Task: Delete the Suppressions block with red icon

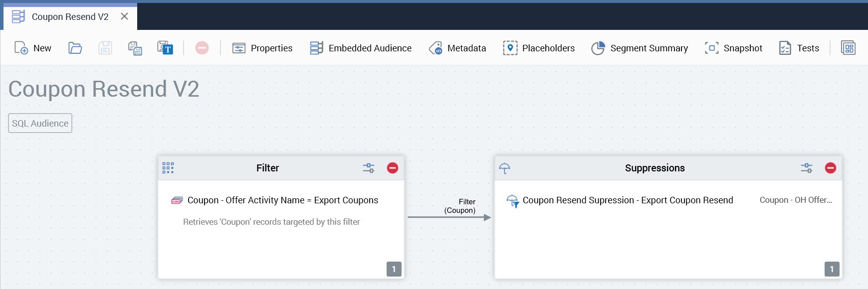Action: pos(831,168)
